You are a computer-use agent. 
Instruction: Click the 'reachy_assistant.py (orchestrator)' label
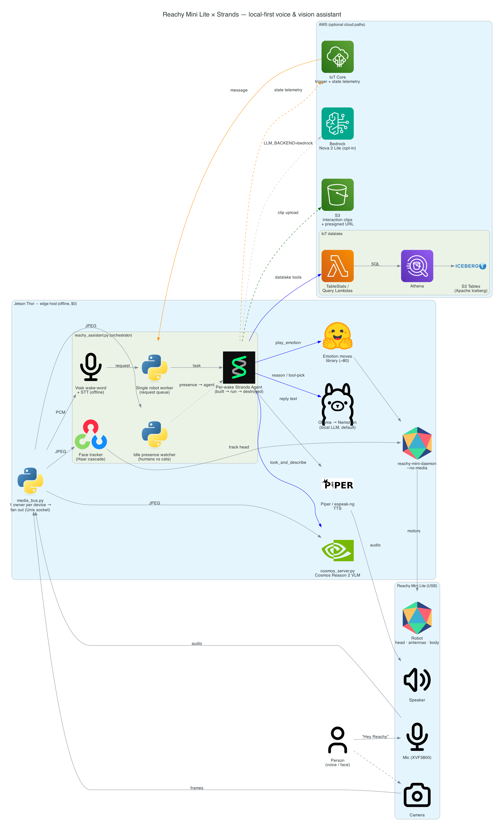pyautogui.click(x=103, y=335)
